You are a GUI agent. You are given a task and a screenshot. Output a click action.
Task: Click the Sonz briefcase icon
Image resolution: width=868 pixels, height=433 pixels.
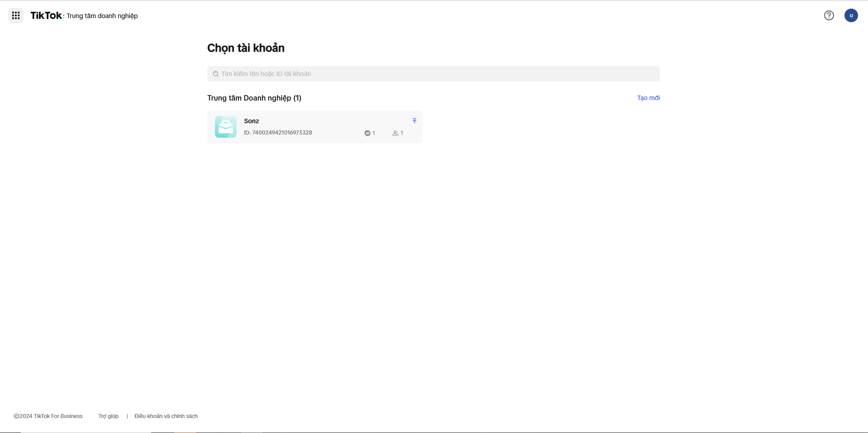225,127
